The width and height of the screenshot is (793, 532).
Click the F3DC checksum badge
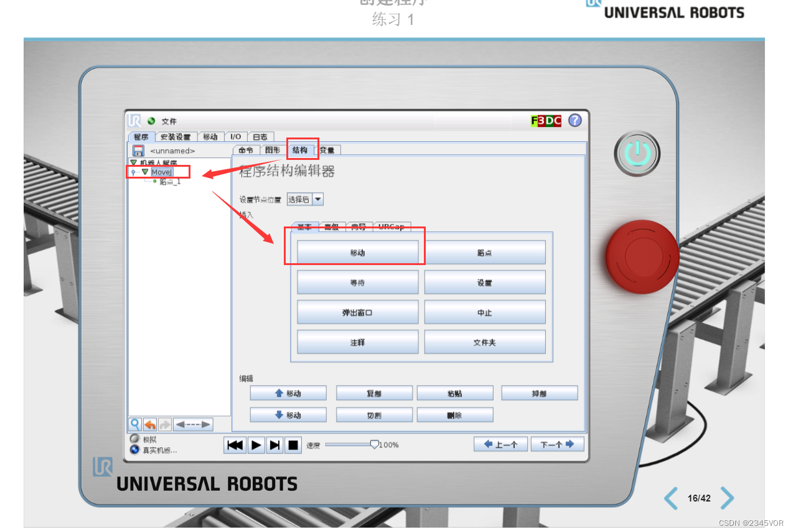(x=546, y=121)
